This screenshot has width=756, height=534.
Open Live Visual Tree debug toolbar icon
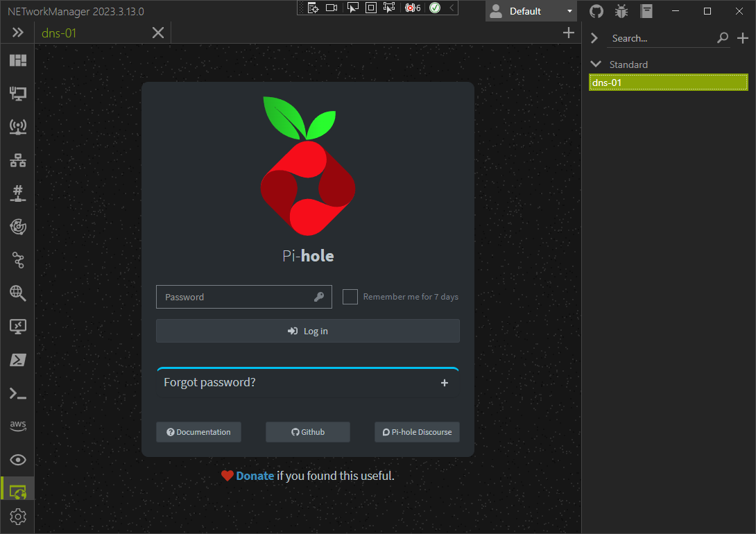click(313, 8)
